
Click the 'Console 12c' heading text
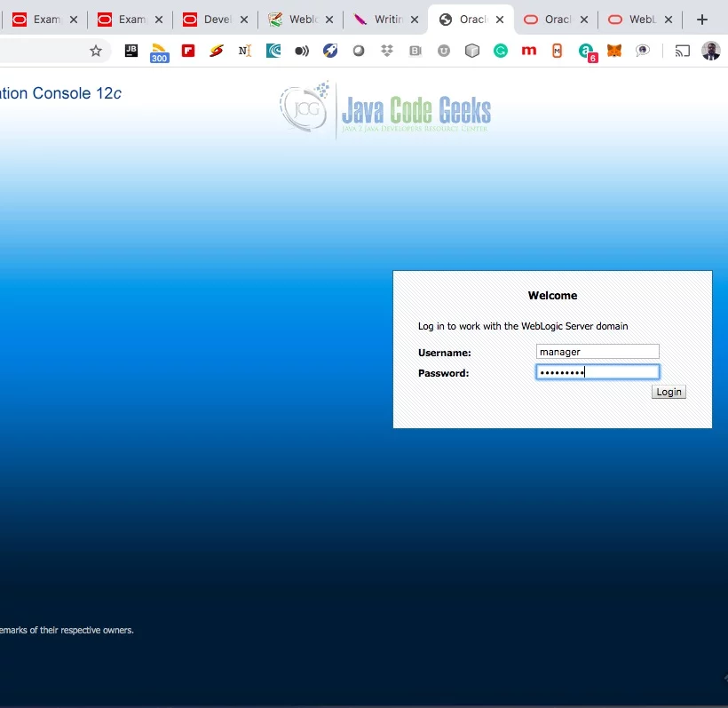click(x=77, y=93)
